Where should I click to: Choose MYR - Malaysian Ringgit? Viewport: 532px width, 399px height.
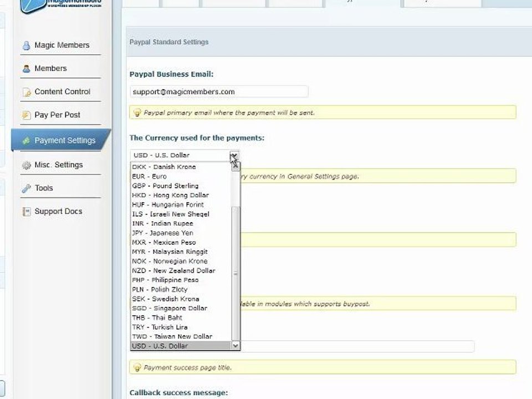pyautogui.click(x=181, y=252)
